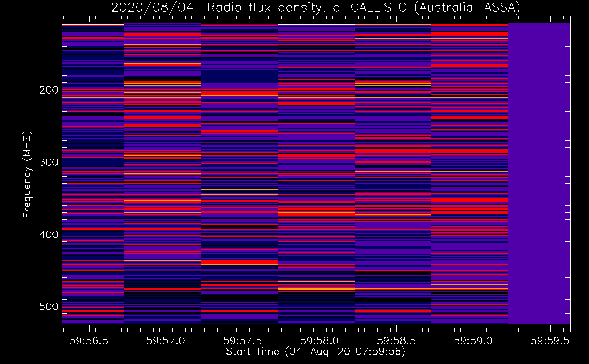This screenshot has height=364, width=589.
Task: Click the solid purple data gap after 59:59.0
Action: coord(539,174)
